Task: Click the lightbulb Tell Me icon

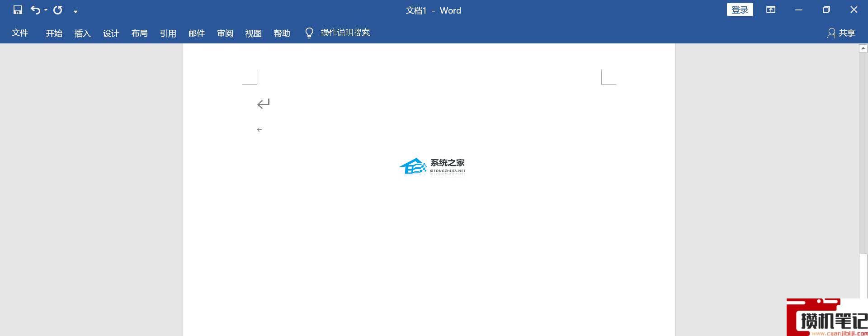Action: coord(309,33)
